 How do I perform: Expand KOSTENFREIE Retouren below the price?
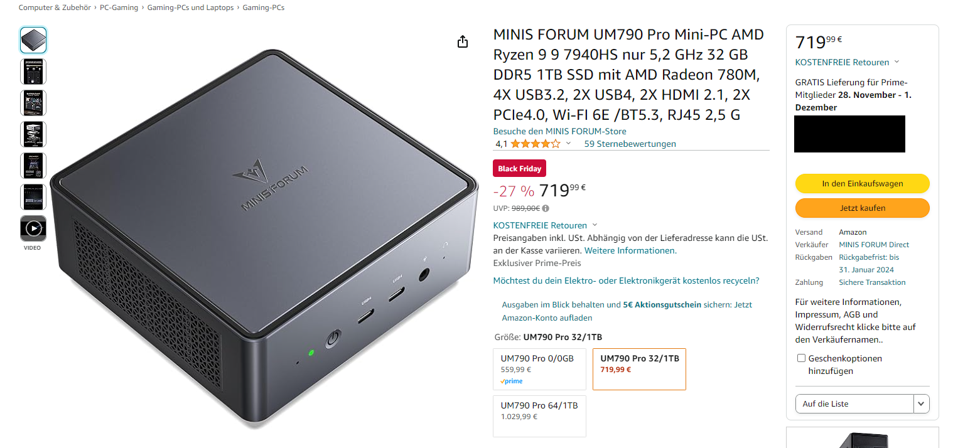545,225
